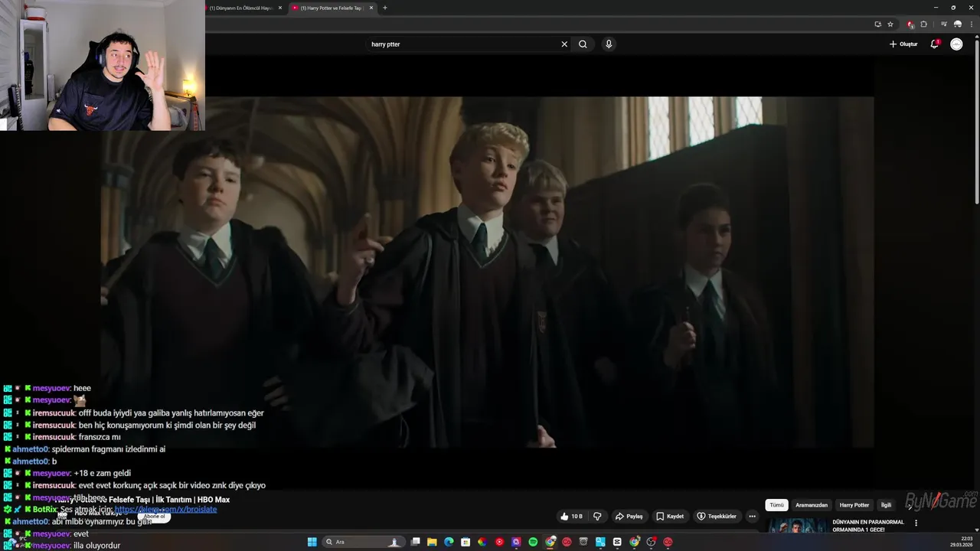This screenshot has height=551, width=980.
Task: Open the YouTube account avatar menu
Action: 956,44
